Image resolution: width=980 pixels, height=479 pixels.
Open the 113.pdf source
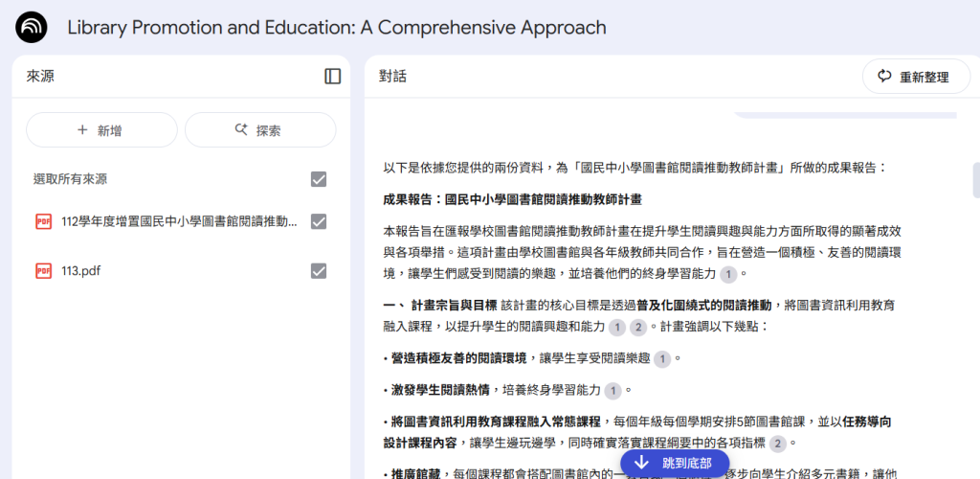81,271
